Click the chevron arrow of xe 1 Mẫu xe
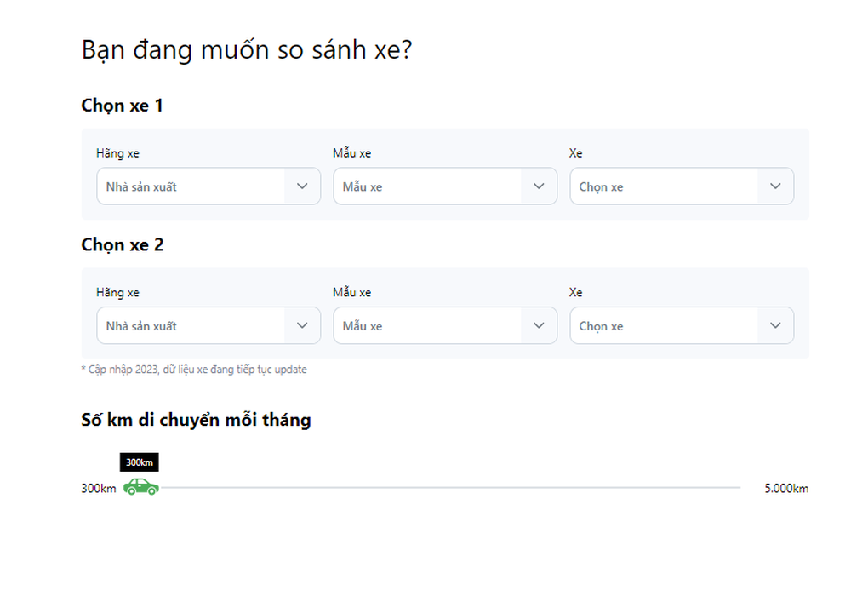Viewport: 868px width, 608px height. (539, 186)
